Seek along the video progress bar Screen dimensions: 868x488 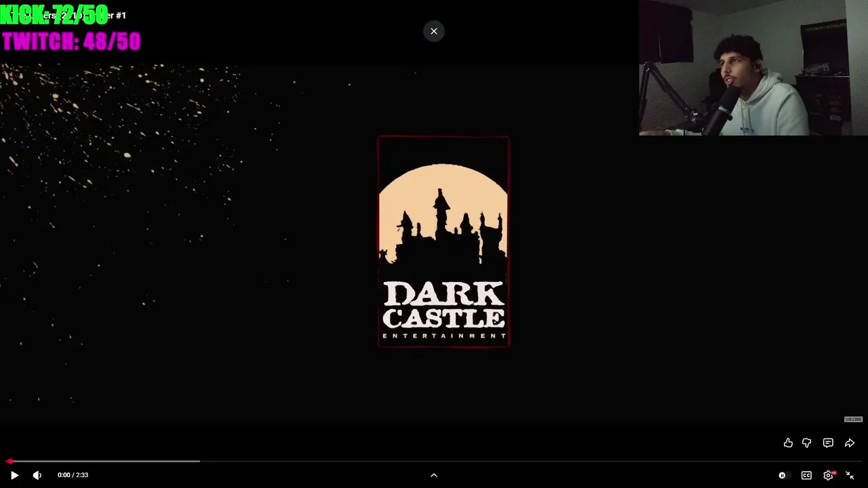pos(434,461)
